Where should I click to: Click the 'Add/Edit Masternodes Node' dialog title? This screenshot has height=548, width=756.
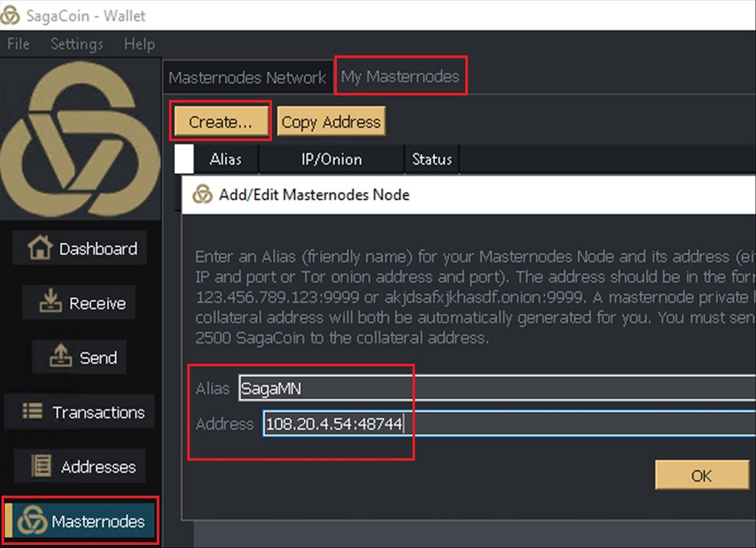coord(314,194)
